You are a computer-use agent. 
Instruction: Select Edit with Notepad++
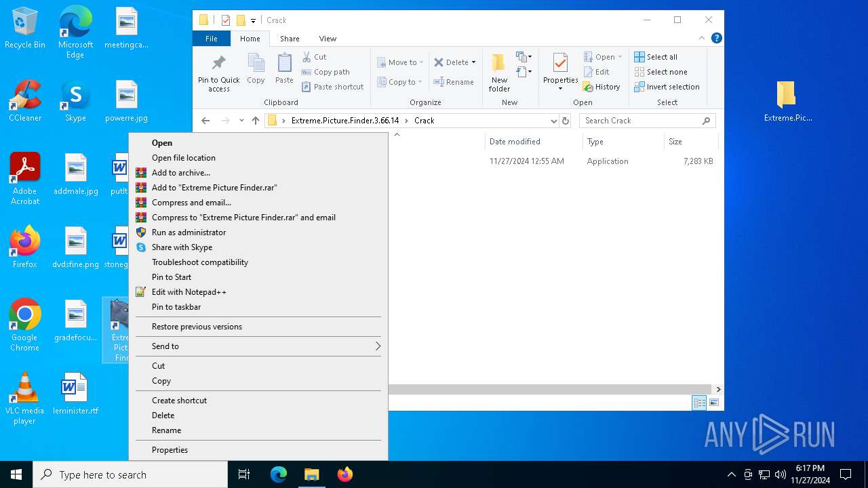pos(258,292)
